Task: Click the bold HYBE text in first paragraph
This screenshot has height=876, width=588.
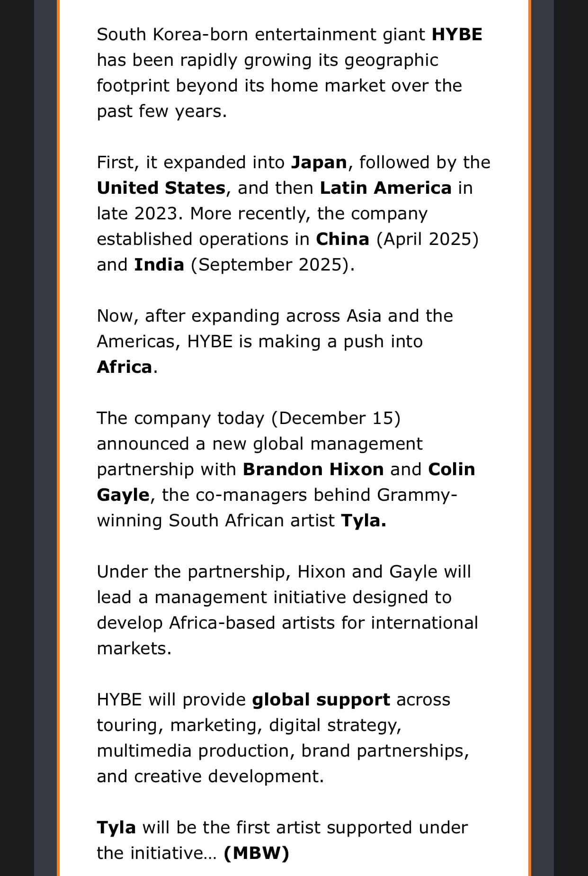Action: point(457,35)
